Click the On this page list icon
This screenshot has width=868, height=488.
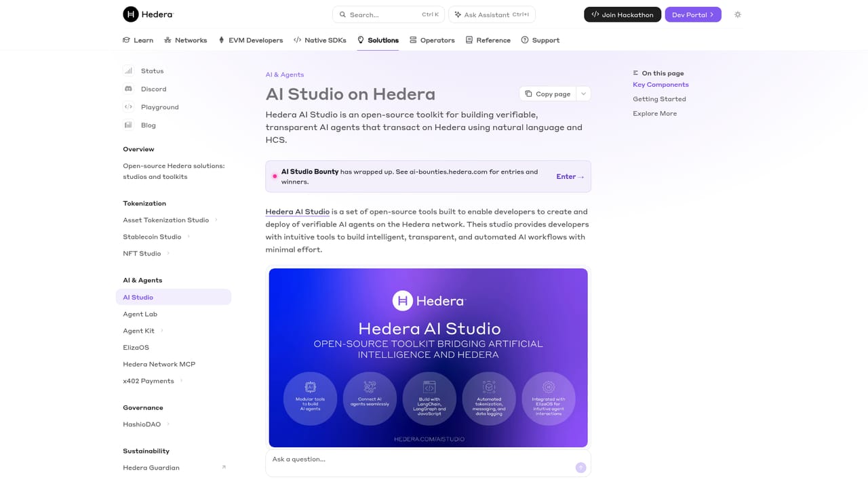(x=635, y=73)
